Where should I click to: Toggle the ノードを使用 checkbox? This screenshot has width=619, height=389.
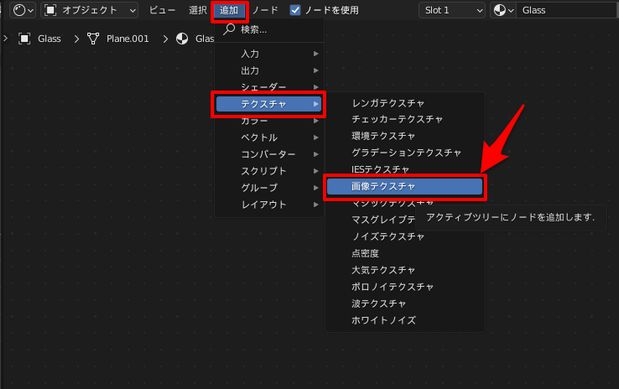[295, 10]
